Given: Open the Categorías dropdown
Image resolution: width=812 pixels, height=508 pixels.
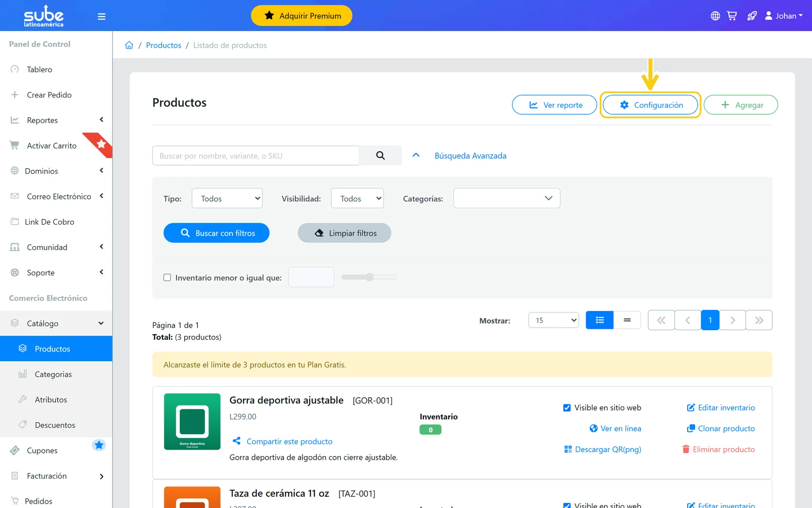Looking at the screenshot, I should [506, 198].
